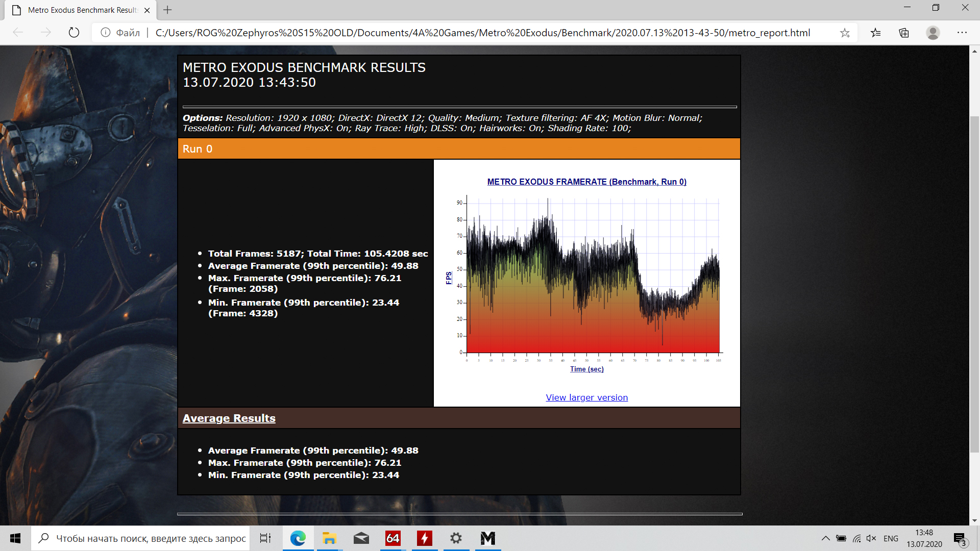Click the Average Results heading link

coord(229,418)
